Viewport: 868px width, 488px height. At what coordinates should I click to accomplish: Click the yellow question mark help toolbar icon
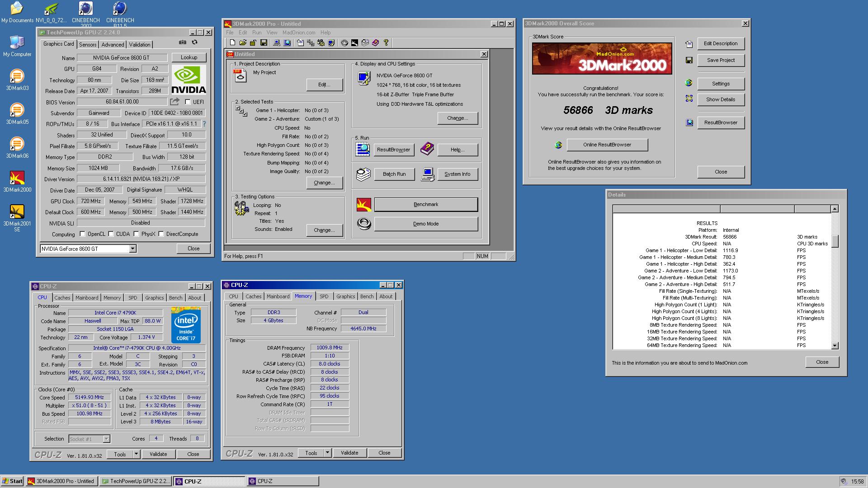tap(386, 42)
